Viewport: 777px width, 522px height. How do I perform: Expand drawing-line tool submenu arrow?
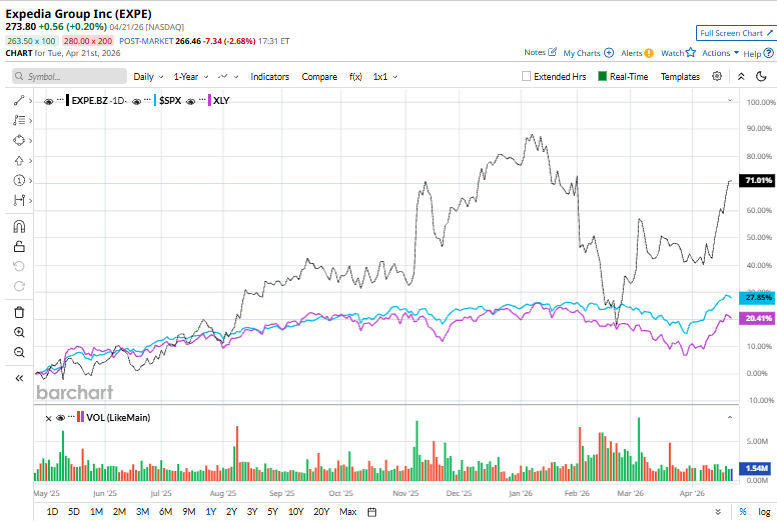click(30, 101)
